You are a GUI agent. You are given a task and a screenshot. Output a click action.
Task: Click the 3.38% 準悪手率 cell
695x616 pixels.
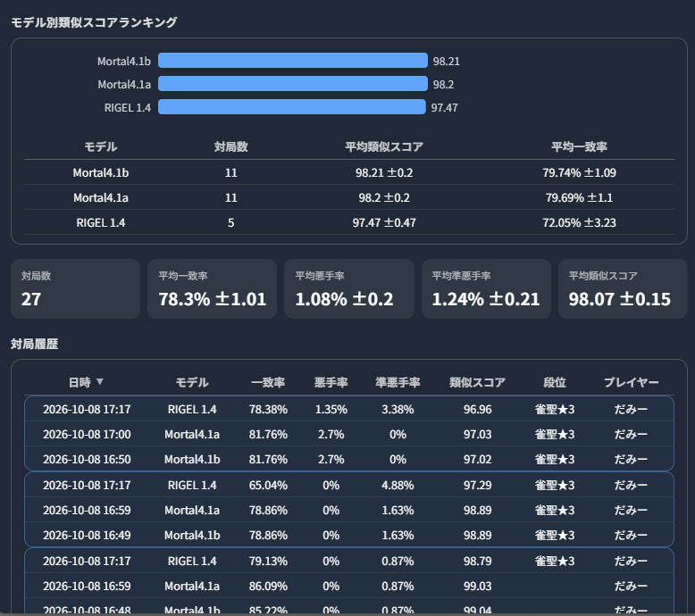click(x=398, y=409)
